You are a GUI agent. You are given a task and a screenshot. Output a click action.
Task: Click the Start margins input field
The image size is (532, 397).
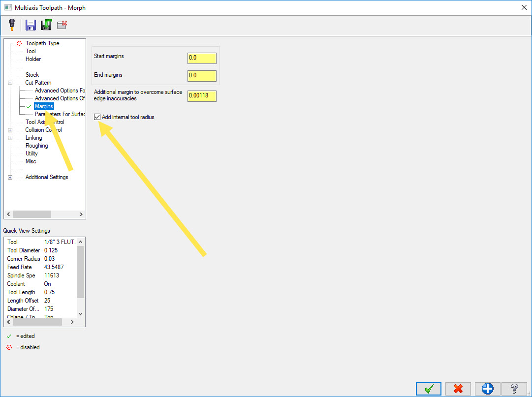click(202, 58)
